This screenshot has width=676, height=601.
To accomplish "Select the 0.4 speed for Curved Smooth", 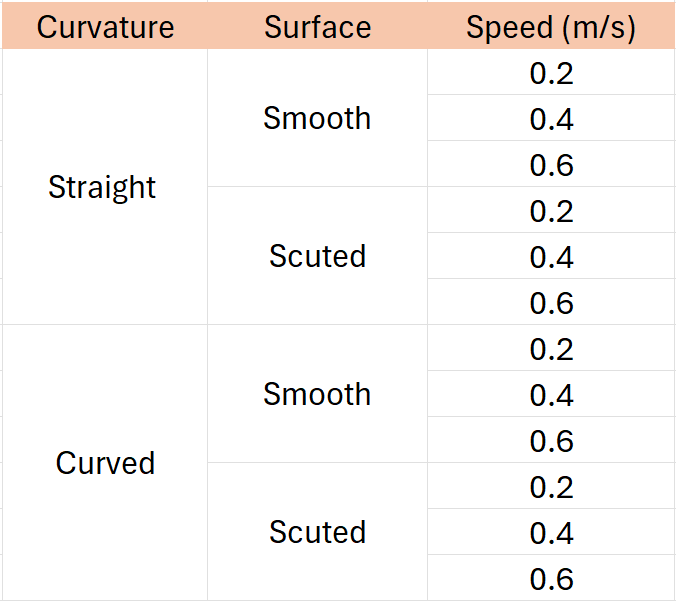I will click(551, 395).
